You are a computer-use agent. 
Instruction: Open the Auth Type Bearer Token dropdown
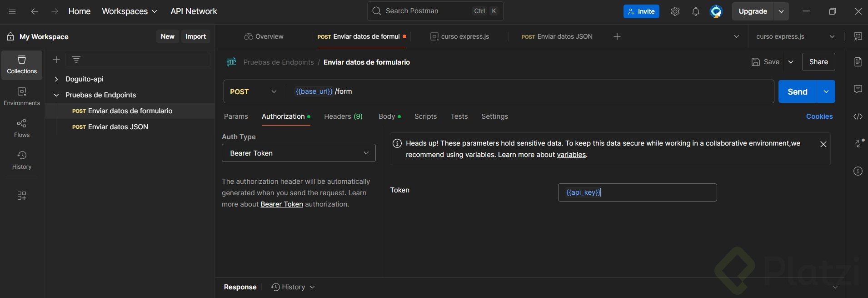click(299, 153)
